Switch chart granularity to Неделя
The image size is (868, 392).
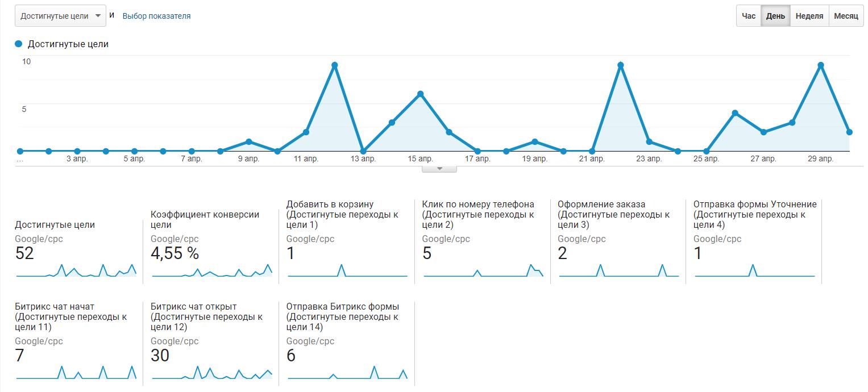(809, 16)
